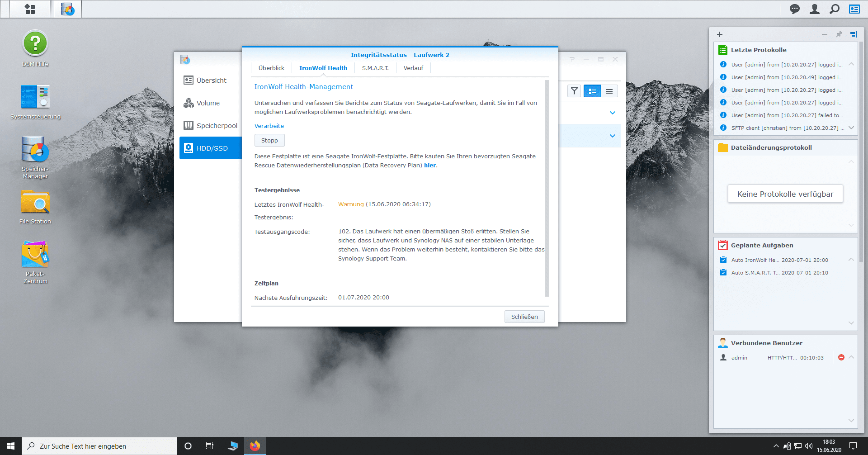Select the failed login log entry
The width and height of the screenshot is (868, 455).
(x=781, y=115)
